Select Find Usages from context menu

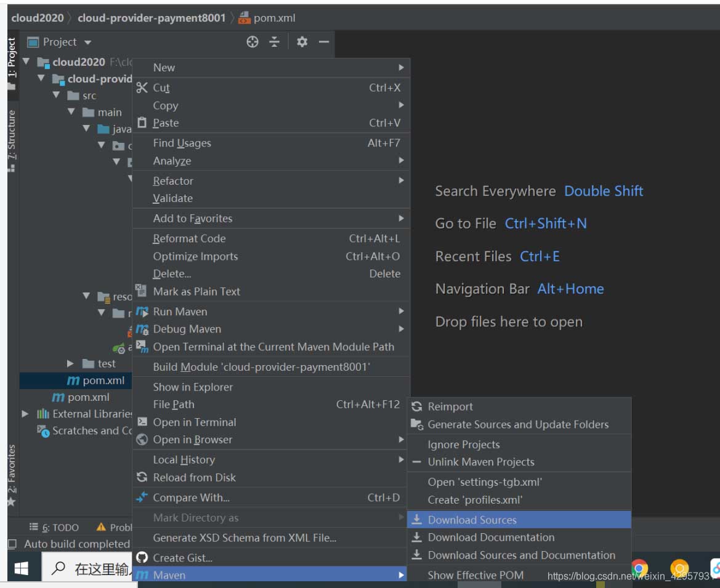tap(271, 143)
